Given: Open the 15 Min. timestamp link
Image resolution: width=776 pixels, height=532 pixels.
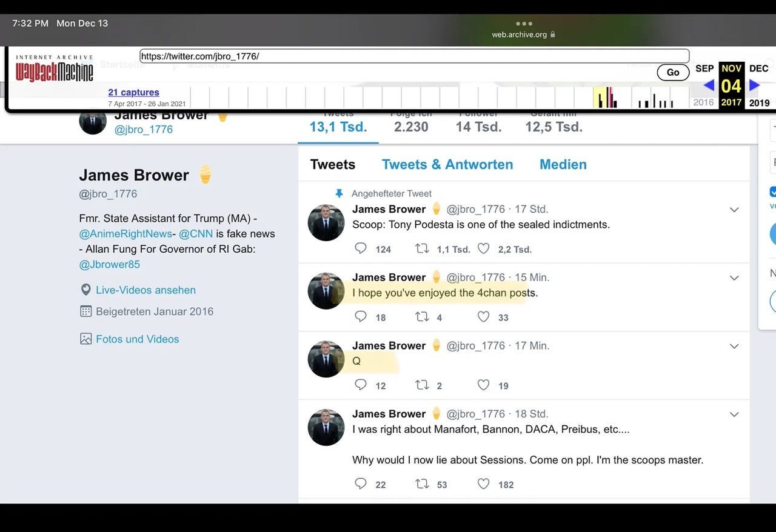Looking at the screenshot, I should [532, 277].
